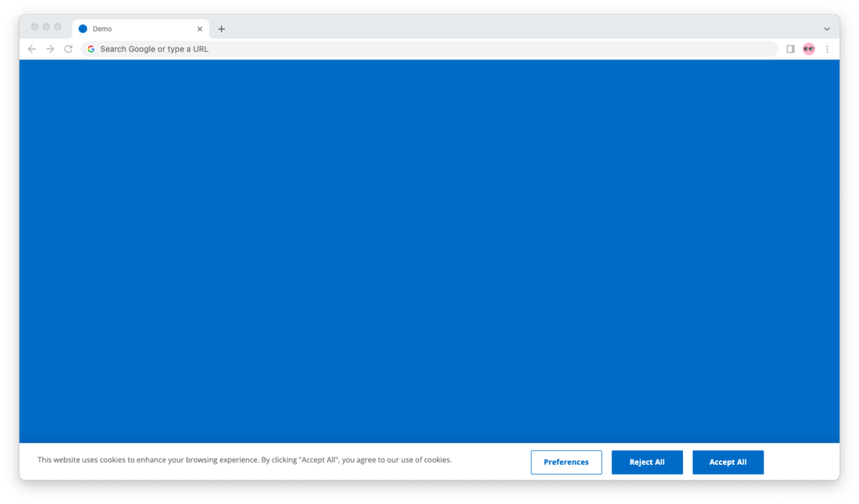The image size is (859, 504).
Task: Expand the tab search chevron
Action: coord(826,29)
